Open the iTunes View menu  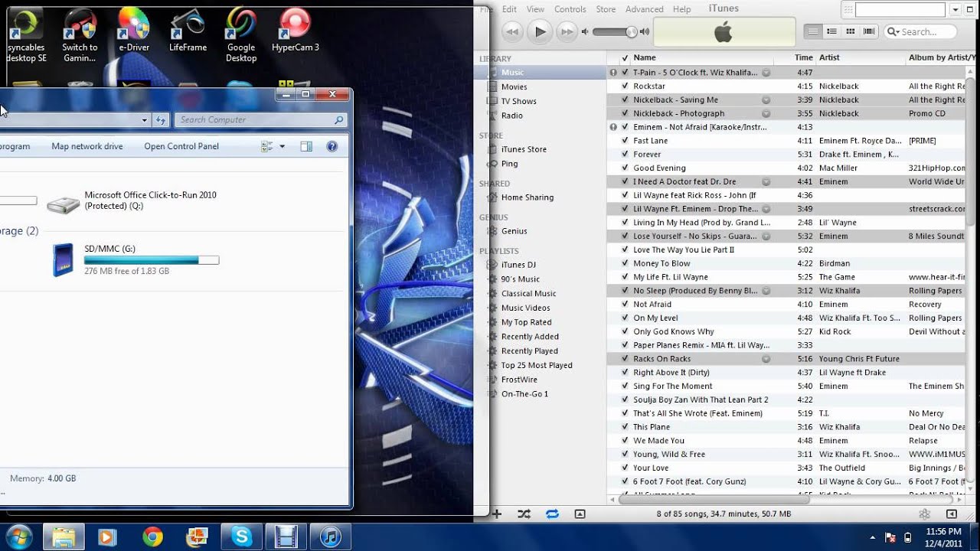click(x=535, y=9)
